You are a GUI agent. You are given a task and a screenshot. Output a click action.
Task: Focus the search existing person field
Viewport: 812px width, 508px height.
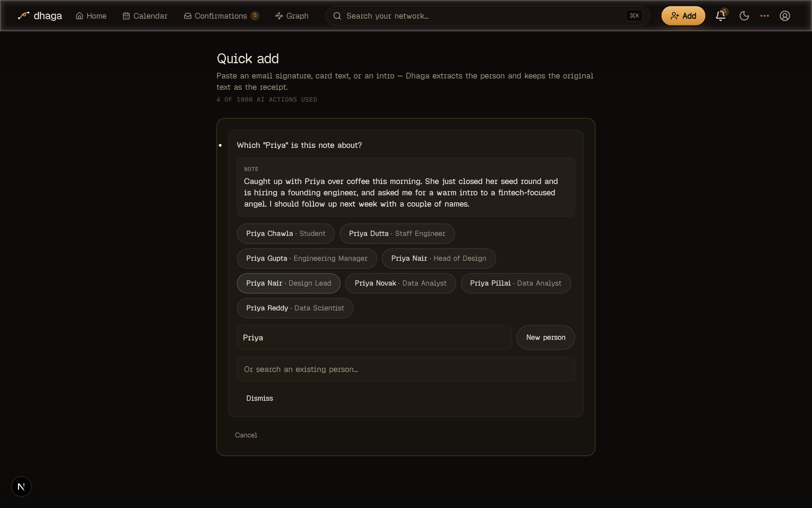tap(406, 369)
